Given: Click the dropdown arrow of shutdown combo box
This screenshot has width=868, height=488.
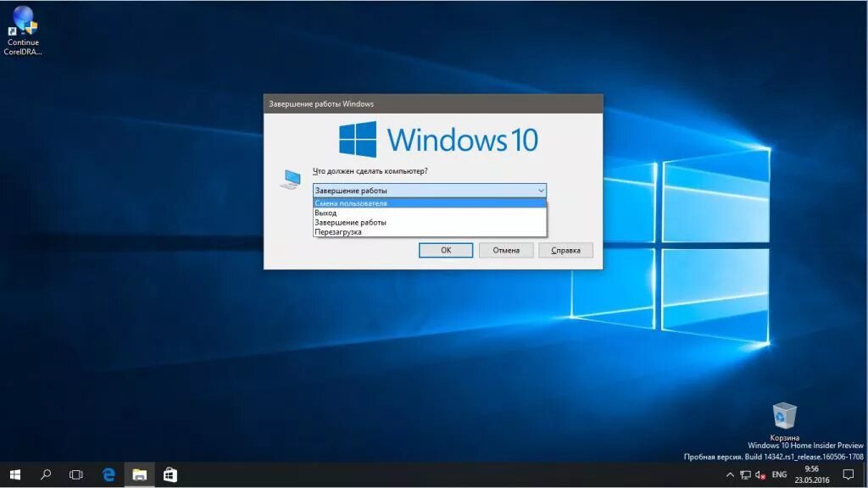Looking at the screenshot, I should tap(540, 191).
